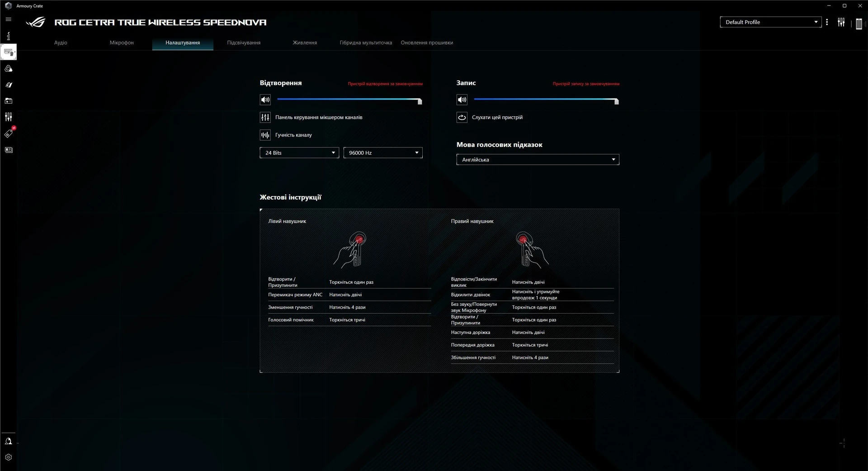Viewport: 868px width, 471px height.
Task: Open the Гучність каналу option
Action: pos(293,135)
